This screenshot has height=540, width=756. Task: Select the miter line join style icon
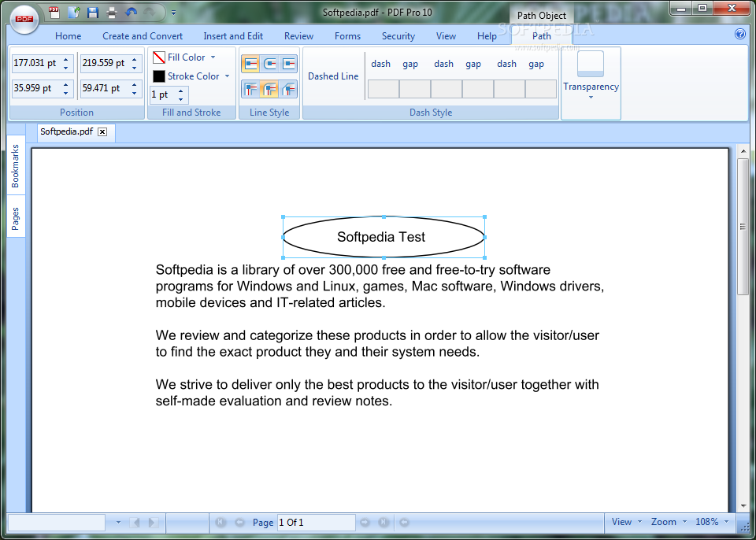point(250,89)
